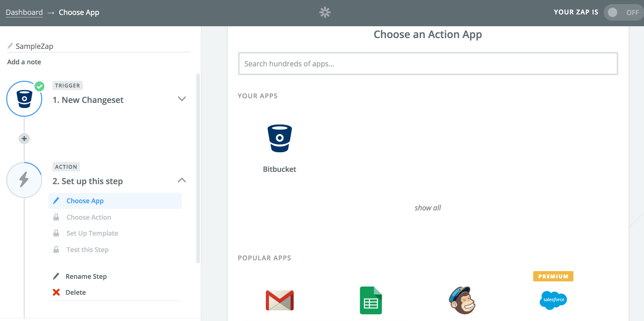The image size is (644, 321).
Task: Click the TRIGGER label tag
Action: (67, 85)
